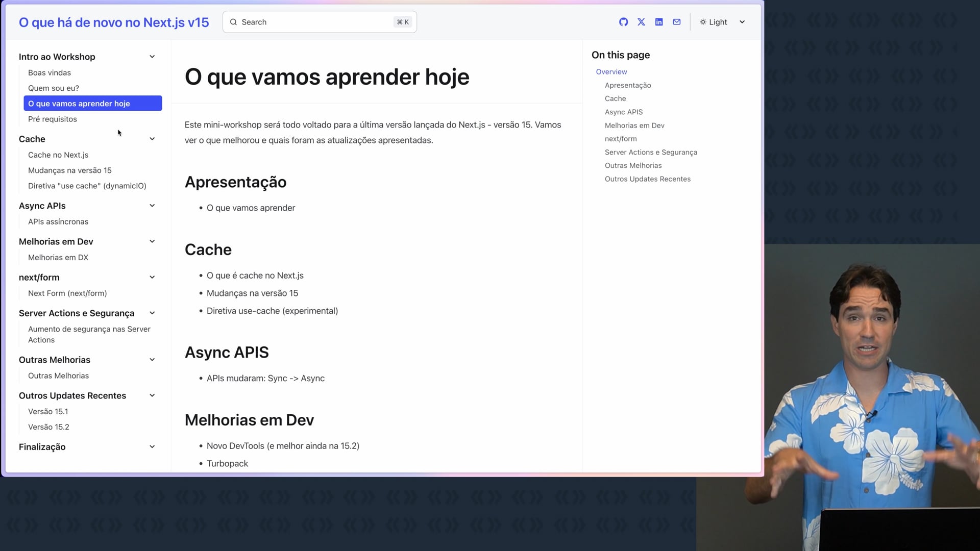Open Pré requisitos page in sidebar
Screen dimensions: 980x551
click(x=53, y=119)
